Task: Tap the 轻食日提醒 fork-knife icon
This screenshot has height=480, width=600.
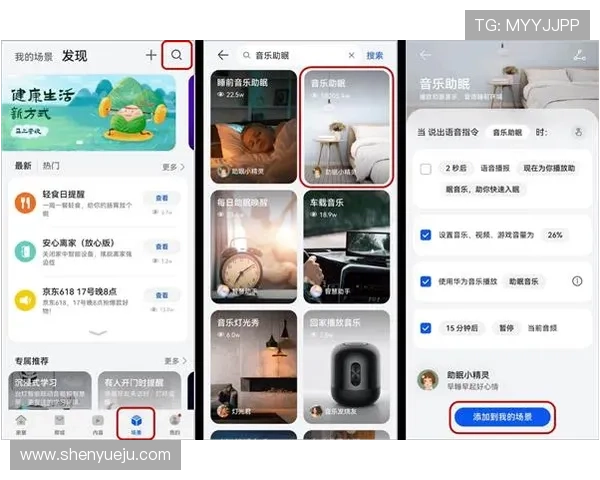Action: [25, 202]
